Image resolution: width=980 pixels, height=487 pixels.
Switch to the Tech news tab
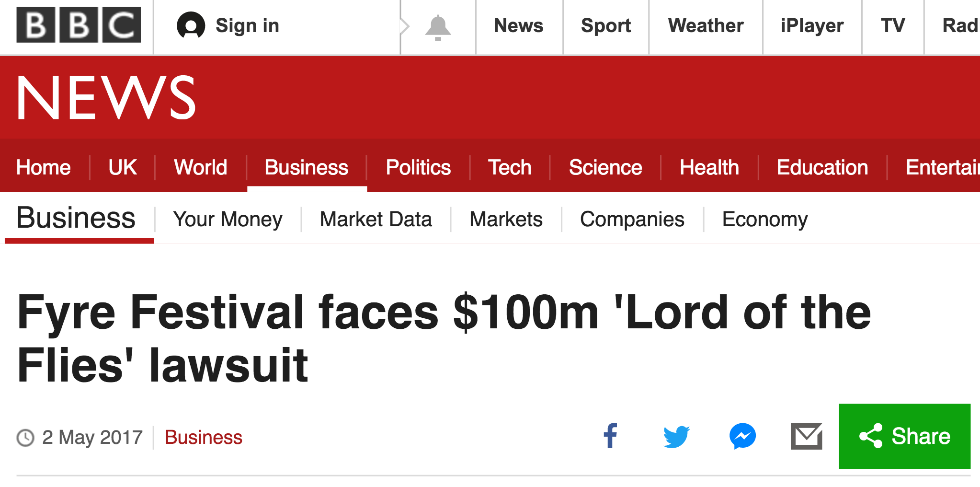(510, 167)
